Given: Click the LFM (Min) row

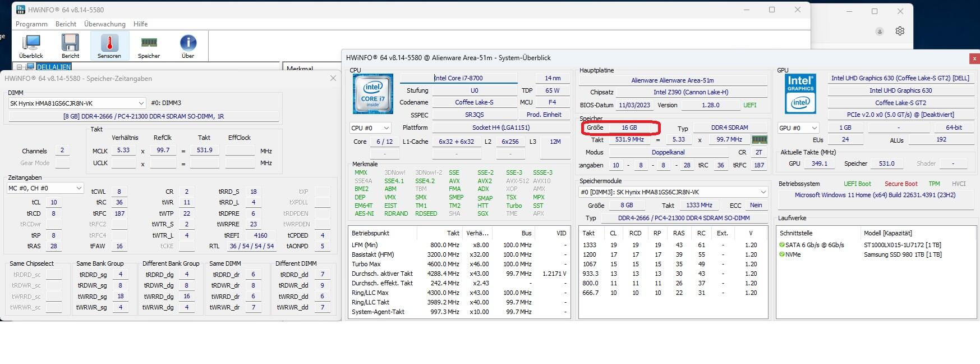Looking at the screenshot, I should pyautogui.click(x=459, y=245).
